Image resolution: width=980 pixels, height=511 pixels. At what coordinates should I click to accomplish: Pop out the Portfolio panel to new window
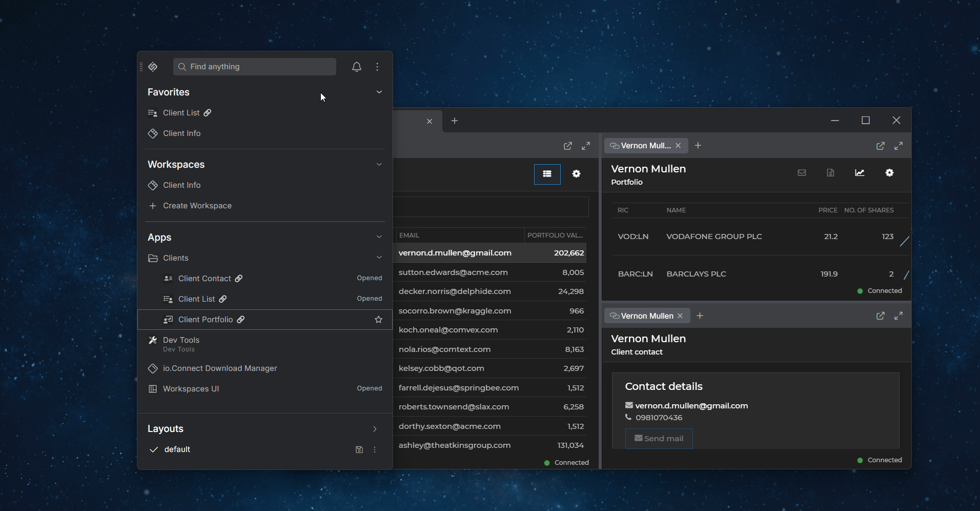[880, 146]
